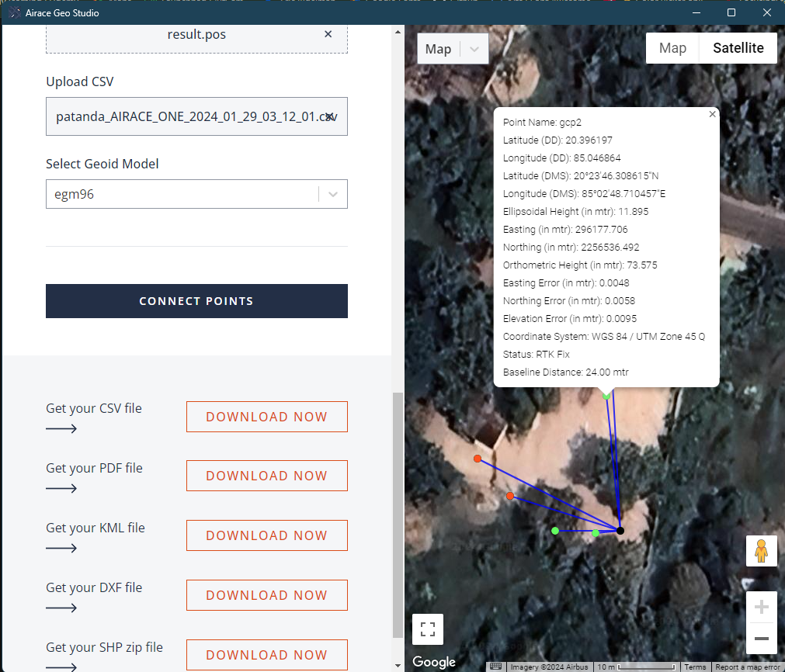Expand the Map dropdown on the map

(x=474, y=49)
